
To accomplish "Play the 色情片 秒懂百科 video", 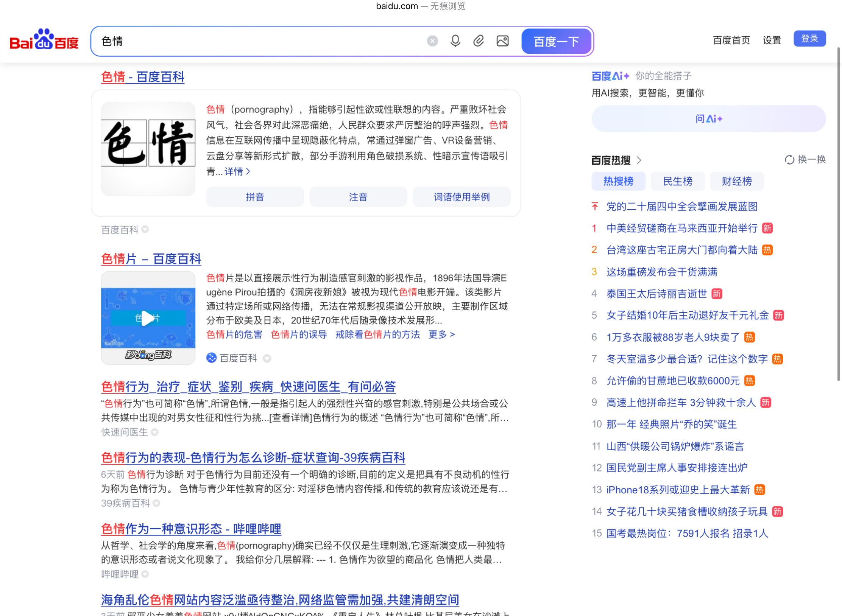I will coord(148,319).
